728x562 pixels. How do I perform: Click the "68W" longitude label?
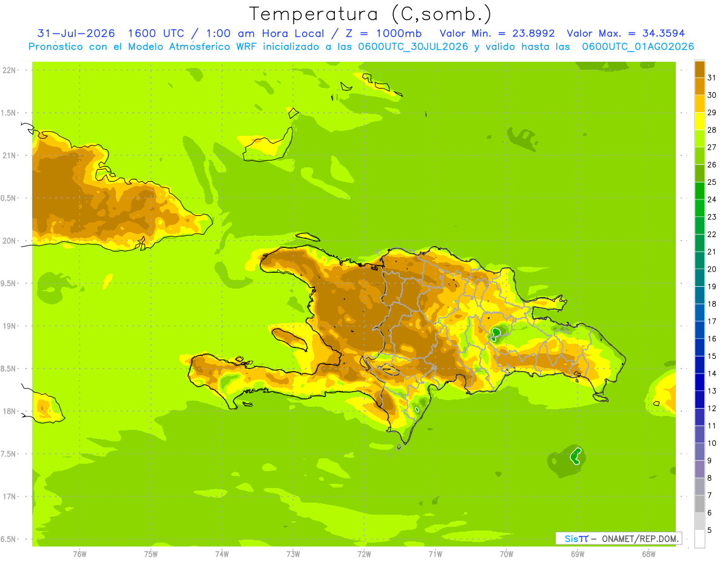[649, 554]
